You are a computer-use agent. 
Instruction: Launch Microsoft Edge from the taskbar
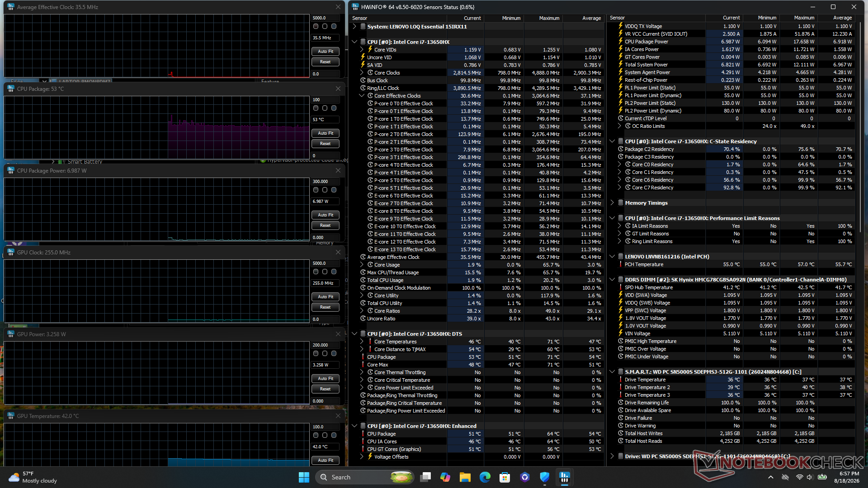tap(485, 477)
